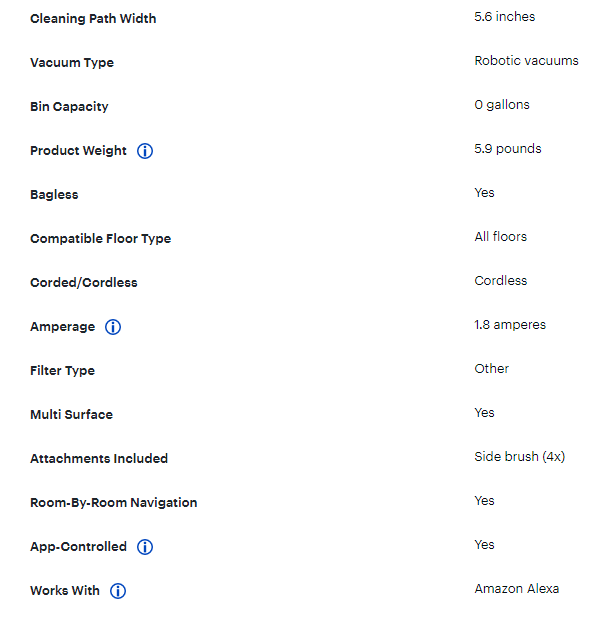The height and width of the screenshot is (622, 593).
Task: Select the Compatible Floor Type label
Action: [x=100, y=239]
